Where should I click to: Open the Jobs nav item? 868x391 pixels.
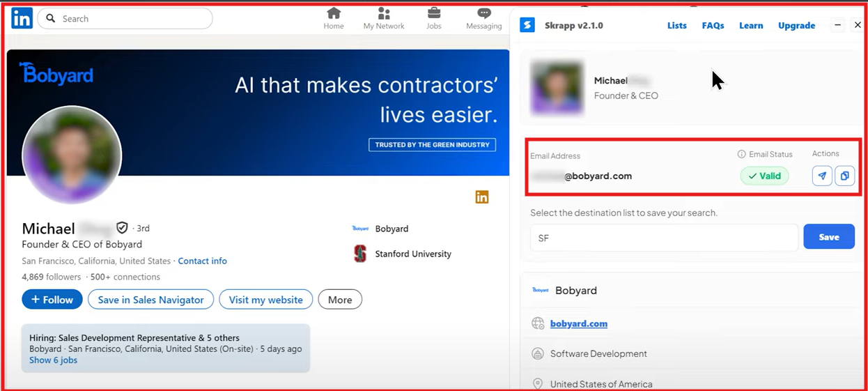[x=434, y=19]
